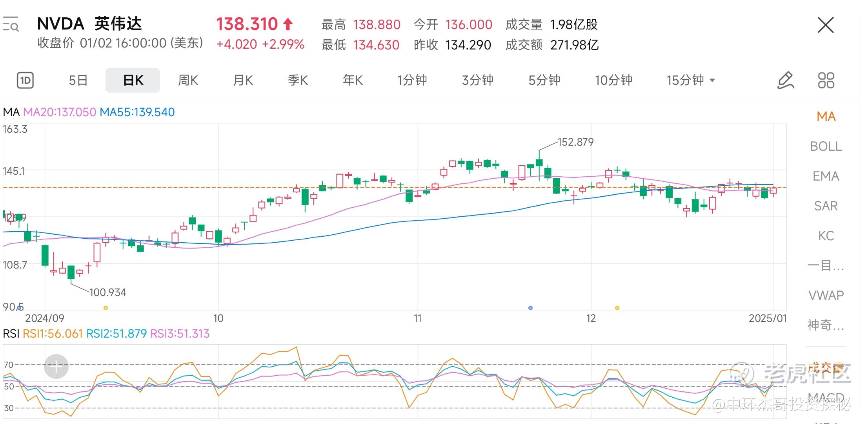Image resolution: width=868 pixels, height=424 pixels.
Task: Click the gray plus circle on the RSI panel
Action: click(x=56, y=367)
